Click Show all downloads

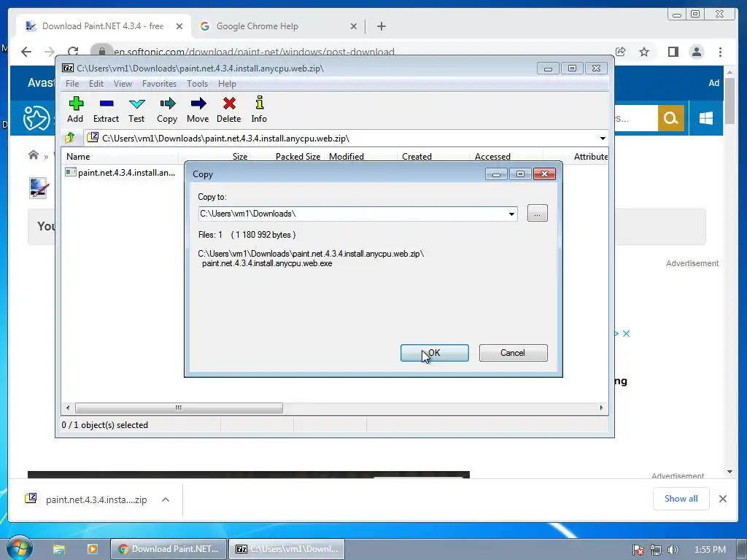(681, 499)
